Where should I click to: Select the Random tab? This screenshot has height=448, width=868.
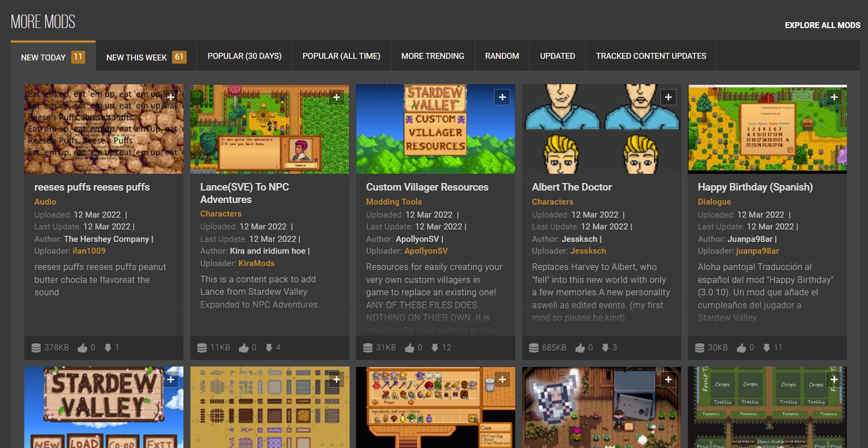click(x=502, y=56)
